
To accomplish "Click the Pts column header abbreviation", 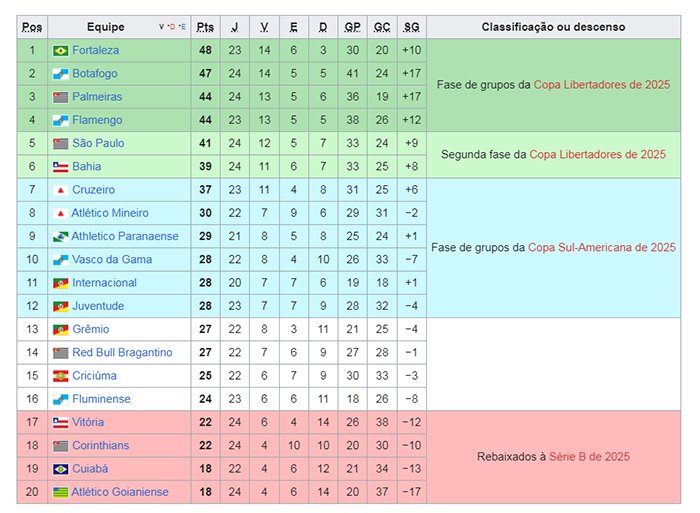I will (205, 27).
